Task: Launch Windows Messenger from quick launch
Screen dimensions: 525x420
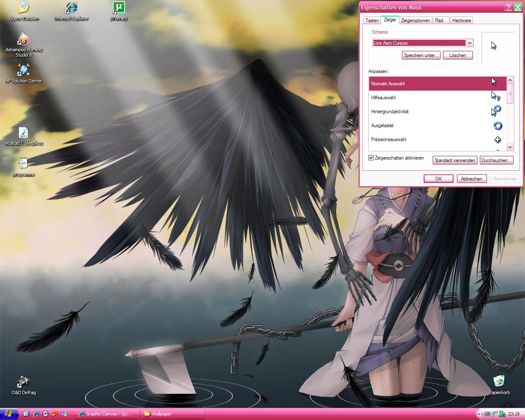Action: pyautogui.click(x=64, y=414)
